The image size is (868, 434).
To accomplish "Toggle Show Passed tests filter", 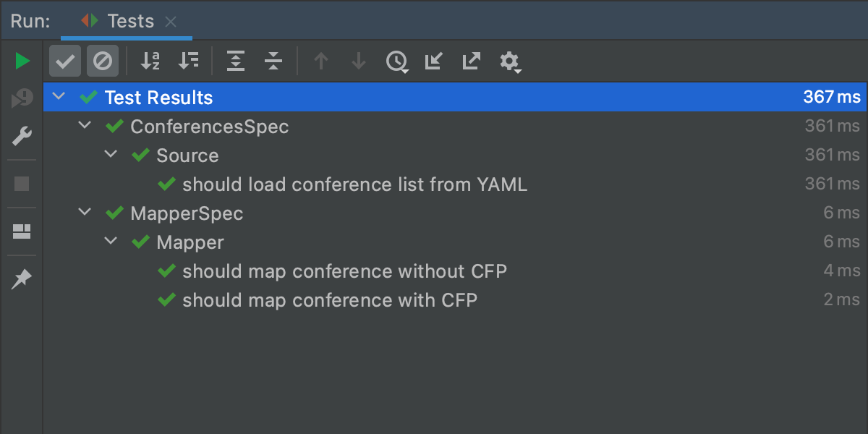I will tap(65, 61).
